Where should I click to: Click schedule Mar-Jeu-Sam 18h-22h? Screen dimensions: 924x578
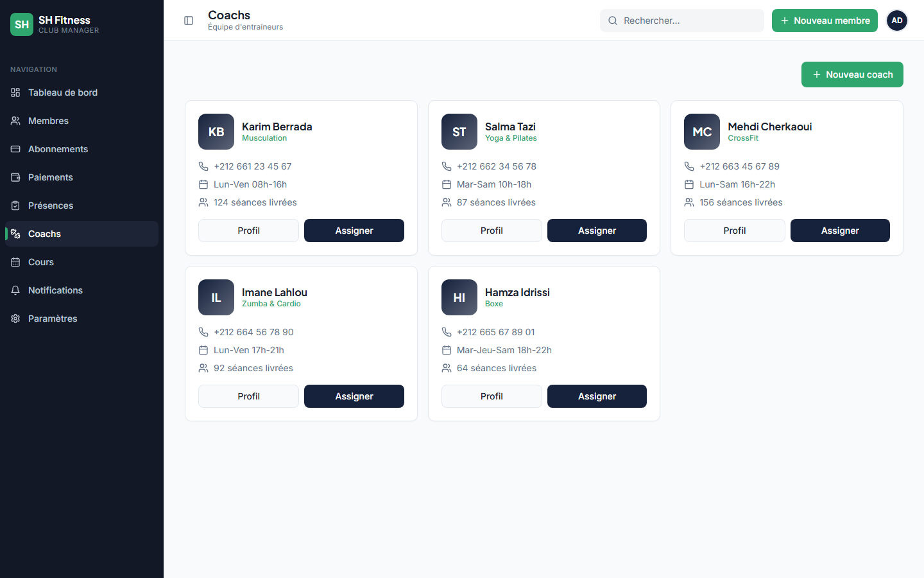[x=504, y=350]
